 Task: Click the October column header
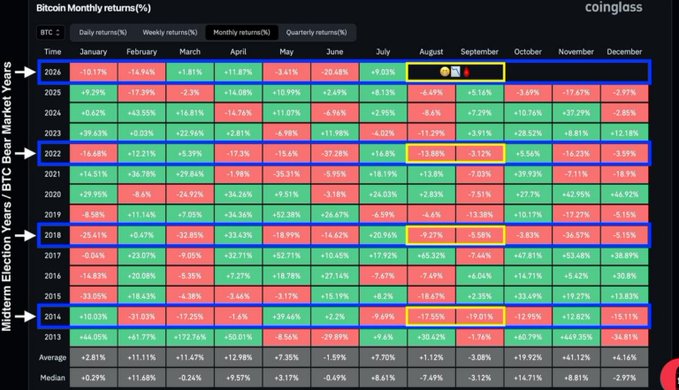pyautogui.click(x=528, y=52)
